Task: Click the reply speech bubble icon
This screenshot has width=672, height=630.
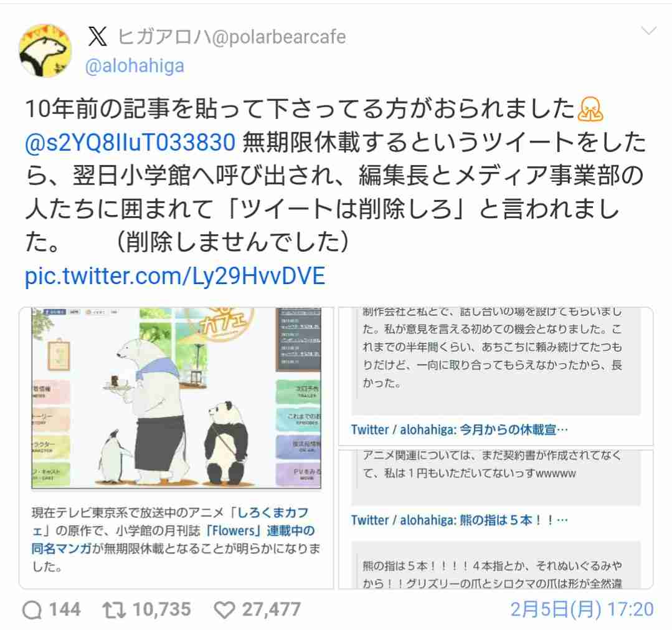Action: (32, 610)
